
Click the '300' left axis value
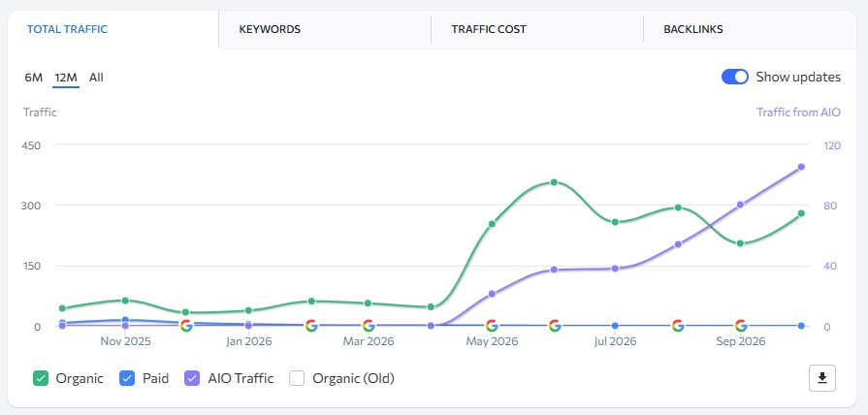coord(31,206)
